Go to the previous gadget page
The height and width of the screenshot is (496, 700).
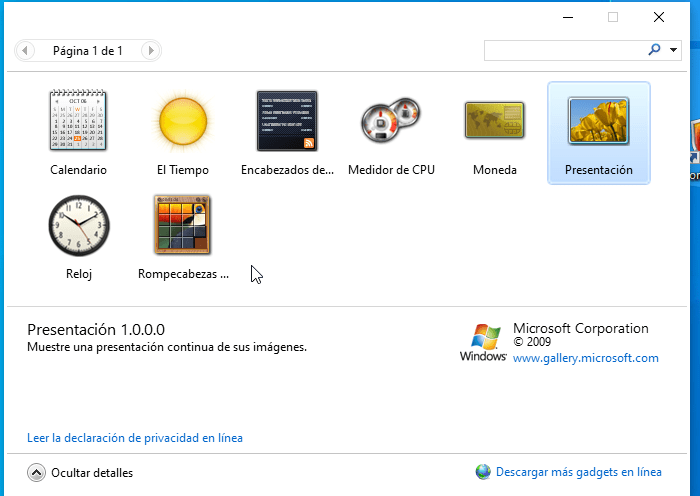pyautogui.click(x=26, y=50)
